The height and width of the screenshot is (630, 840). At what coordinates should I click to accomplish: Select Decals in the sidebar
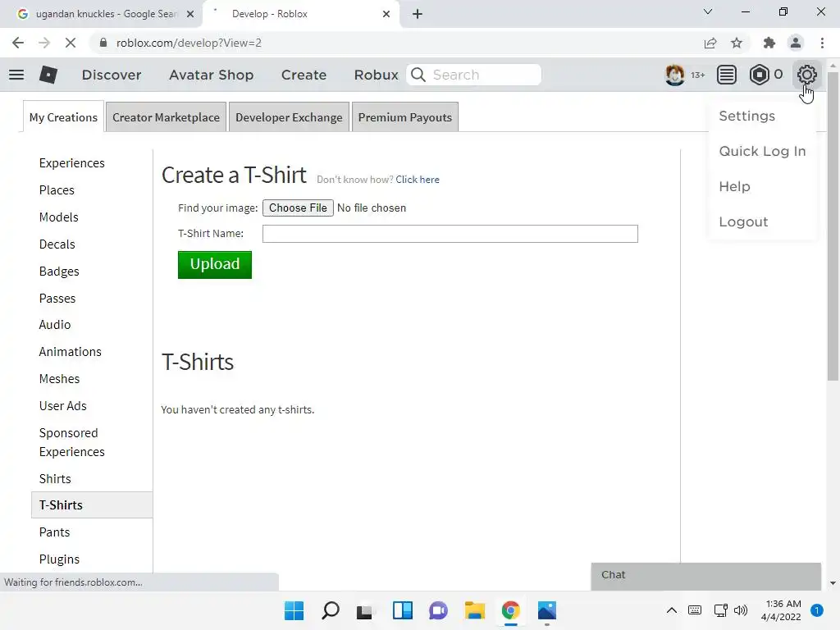point(57,244)
